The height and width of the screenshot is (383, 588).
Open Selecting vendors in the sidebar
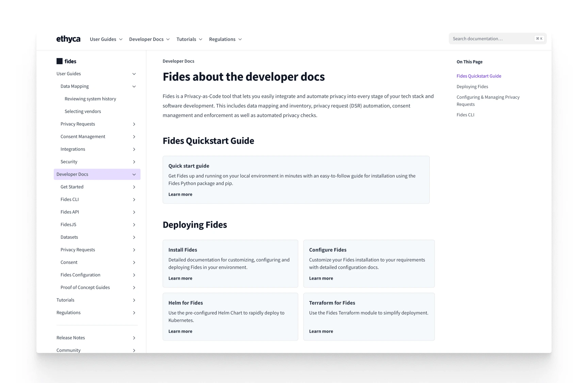click(83, 111)
